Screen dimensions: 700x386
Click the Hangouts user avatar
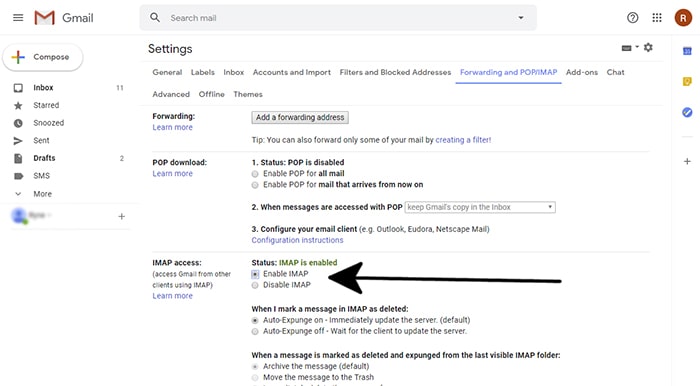[19, 216]
